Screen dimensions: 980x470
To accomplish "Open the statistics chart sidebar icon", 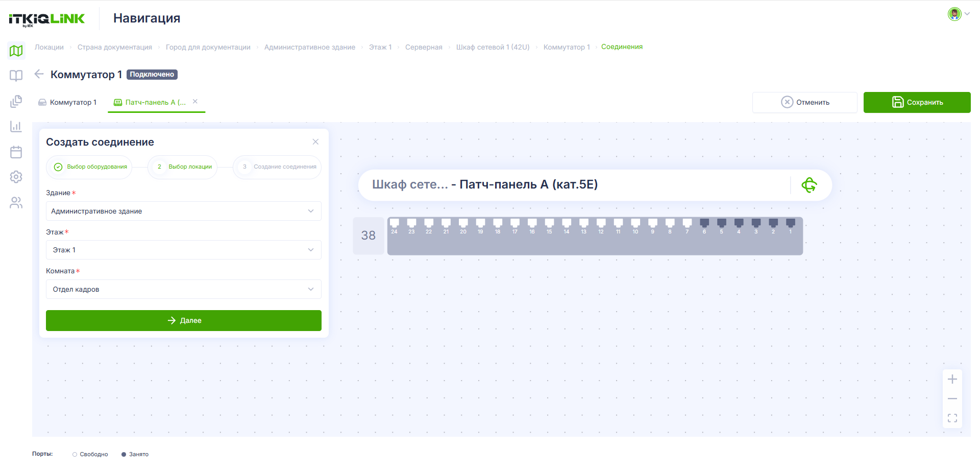I will [16, 126].
